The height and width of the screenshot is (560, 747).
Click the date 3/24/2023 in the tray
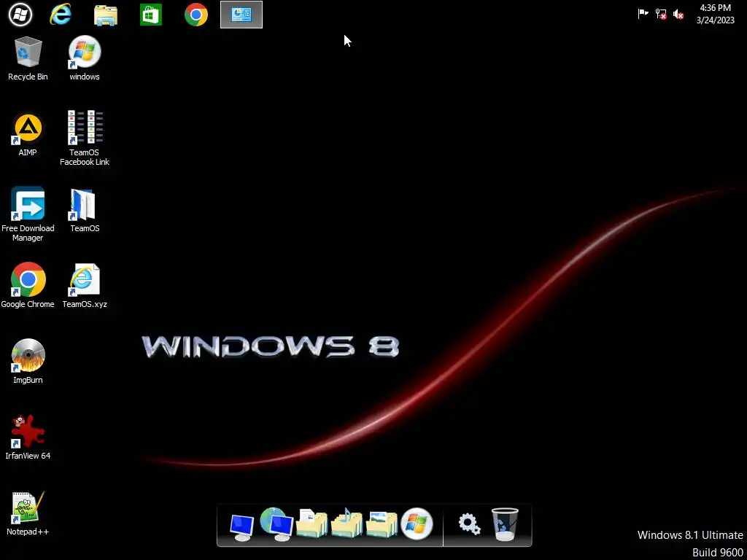(x=715, y=20)
